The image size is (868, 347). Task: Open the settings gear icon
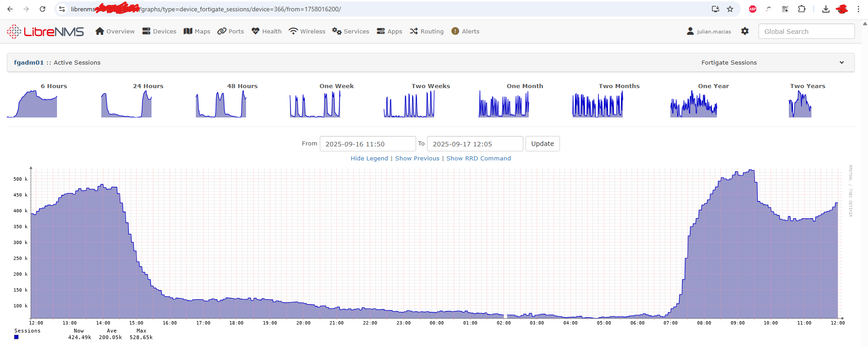click(x=745, y=31)
